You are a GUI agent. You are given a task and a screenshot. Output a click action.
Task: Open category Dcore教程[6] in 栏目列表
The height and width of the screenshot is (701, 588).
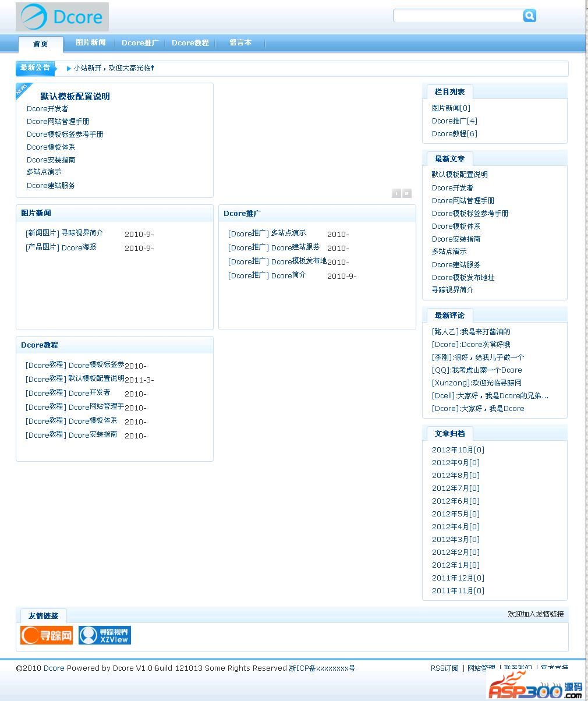tap(455, 134)
